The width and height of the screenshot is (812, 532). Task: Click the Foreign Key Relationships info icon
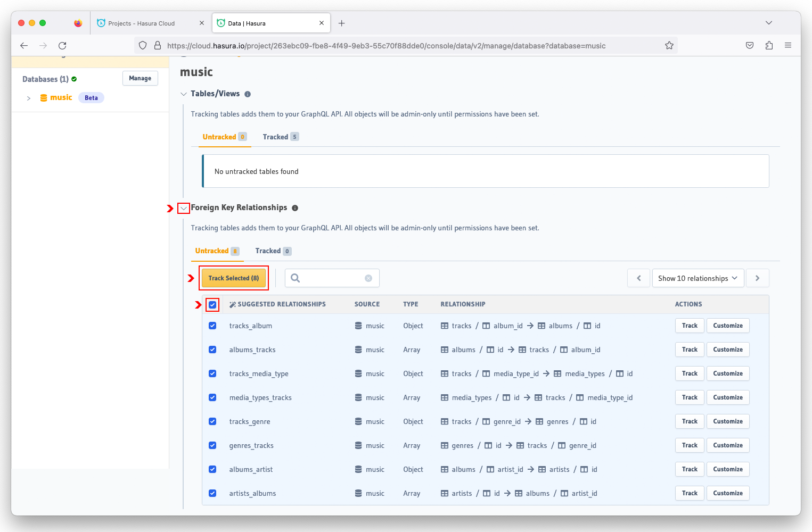pos(295,208)
